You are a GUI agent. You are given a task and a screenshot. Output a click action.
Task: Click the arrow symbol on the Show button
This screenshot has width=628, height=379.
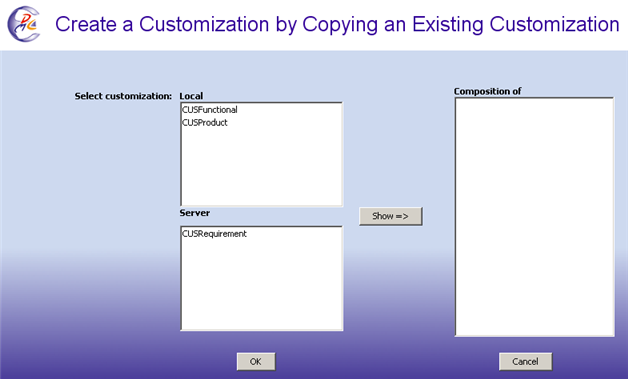(x=402, y=216)
